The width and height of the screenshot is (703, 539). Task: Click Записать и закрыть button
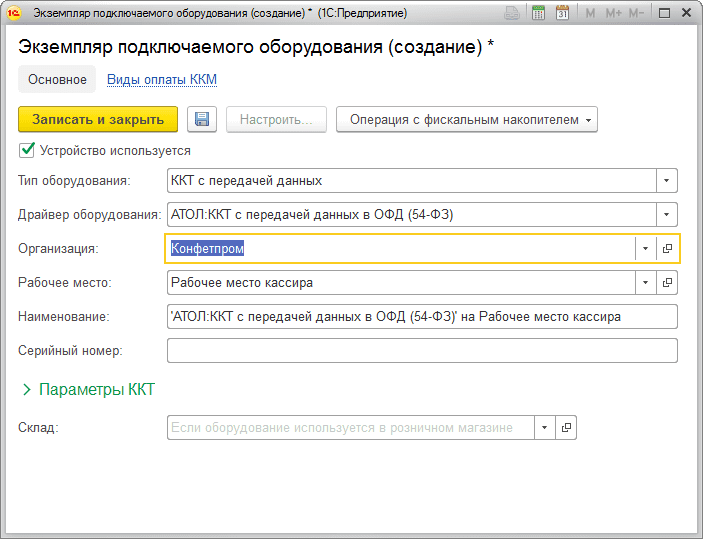tap(98, 119)
